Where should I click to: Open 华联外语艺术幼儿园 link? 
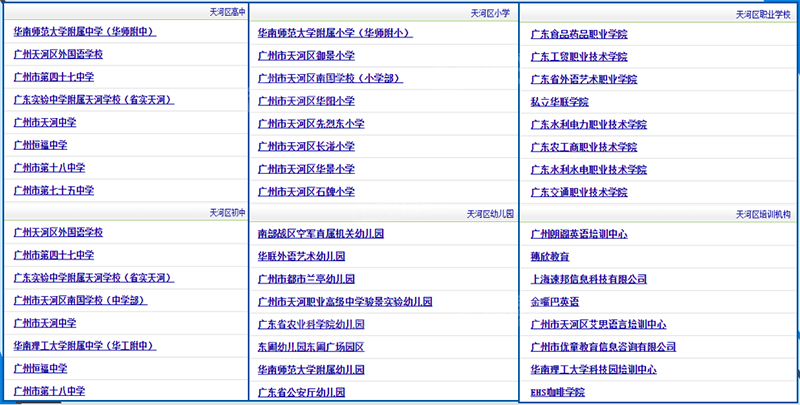[x=302, y=256]
